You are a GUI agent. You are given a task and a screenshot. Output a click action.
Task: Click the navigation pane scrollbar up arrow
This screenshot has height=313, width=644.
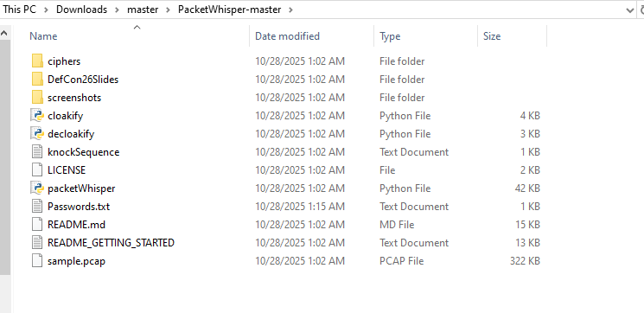pyautogui.click(x=4, y=33)
